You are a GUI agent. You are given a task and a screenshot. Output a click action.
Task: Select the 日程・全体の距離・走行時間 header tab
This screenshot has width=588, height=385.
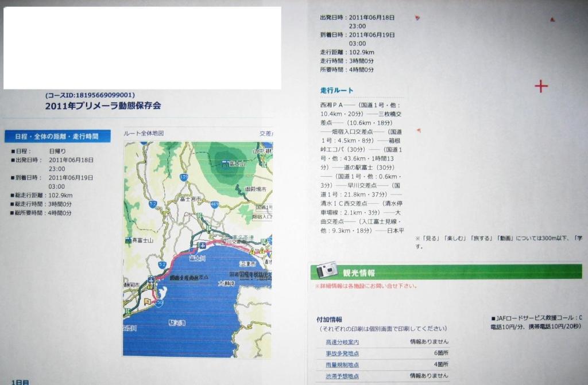coord(57,137)
